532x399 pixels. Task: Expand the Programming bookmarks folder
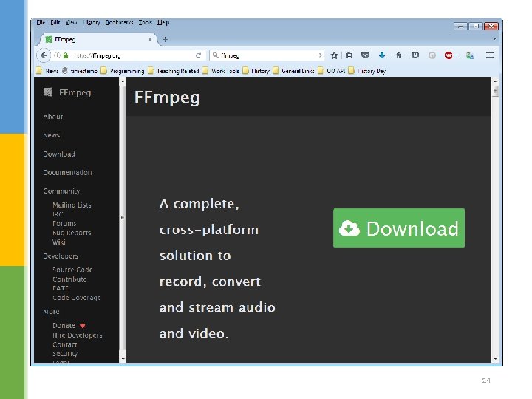pos(123,71)
